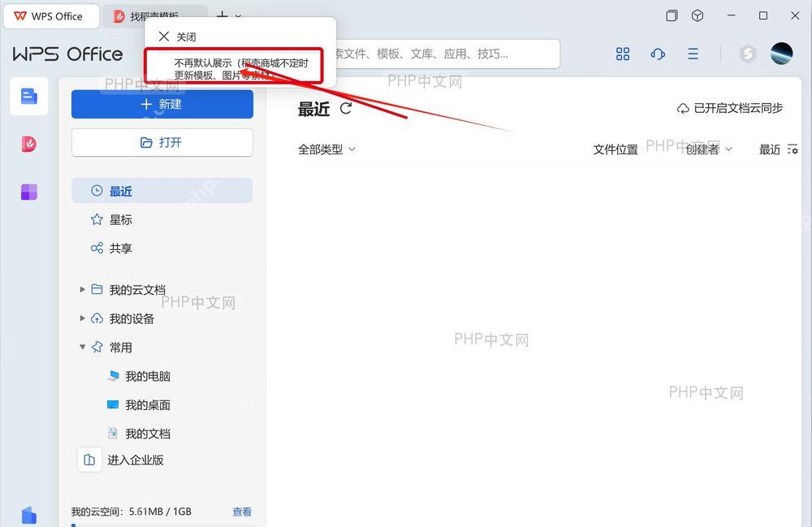Expand the 我的设备 tree arrow
Viewport: 812px width, 527px height.
click(82, 317)
